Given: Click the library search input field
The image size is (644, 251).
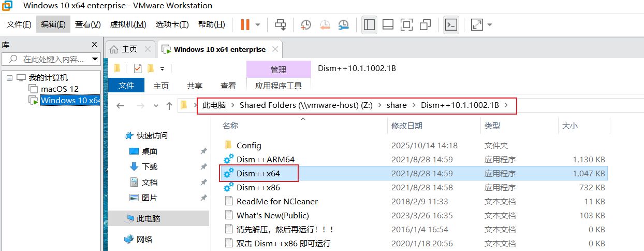Looking at the screenshot, I should [52, 59].
